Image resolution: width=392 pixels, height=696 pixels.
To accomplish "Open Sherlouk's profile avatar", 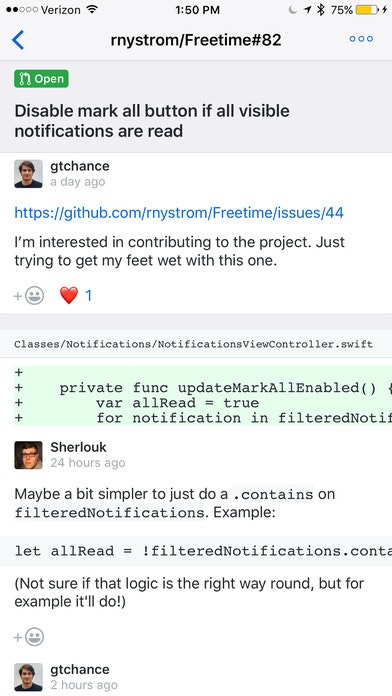I will coord(28,455).
